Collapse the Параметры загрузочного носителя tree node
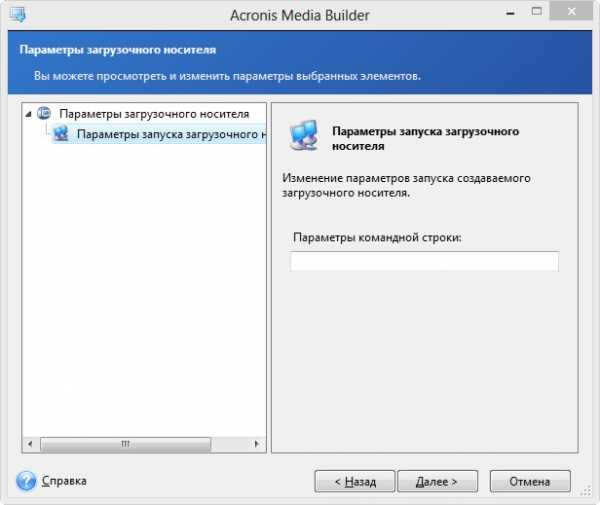 (x=29, y=114)
